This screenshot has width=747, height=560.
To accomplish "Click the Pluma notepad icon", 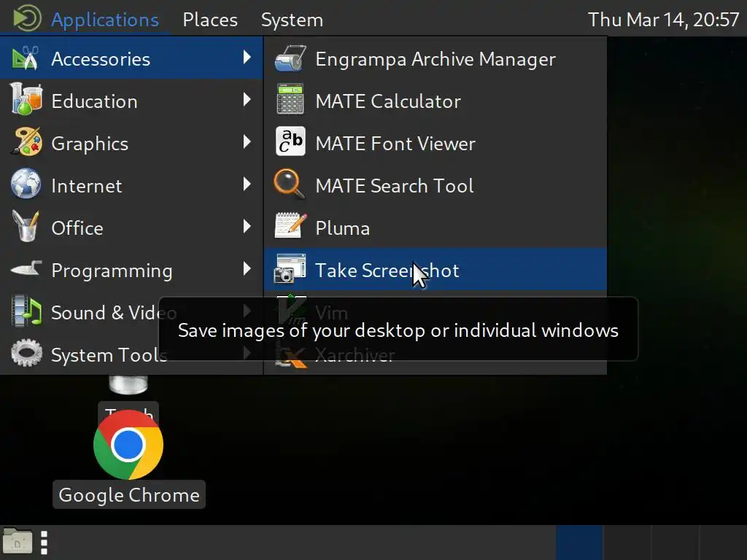I will 290,226.
